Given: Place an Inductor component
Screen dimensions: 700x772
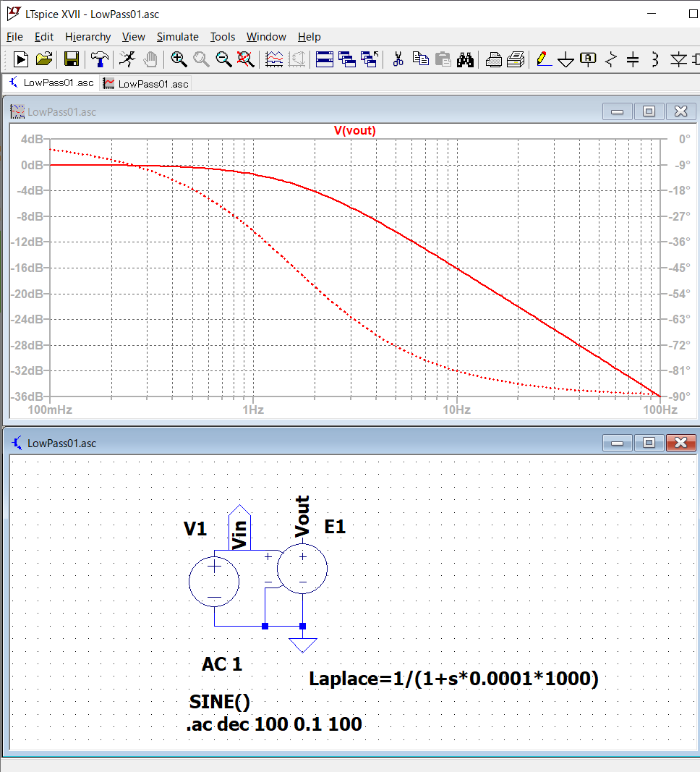Looking at the screenshot, I should click(655, 59).
